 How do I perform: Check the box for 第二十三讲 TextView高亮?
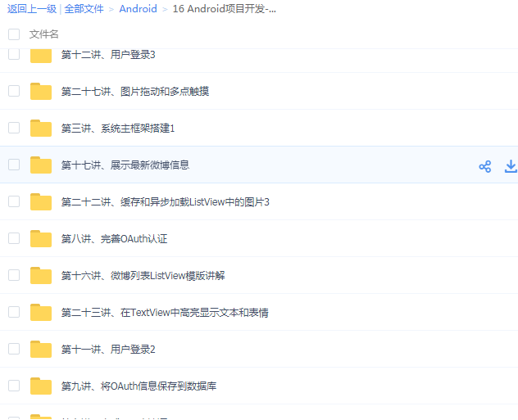pyautogui.click(x=14, y=312)
